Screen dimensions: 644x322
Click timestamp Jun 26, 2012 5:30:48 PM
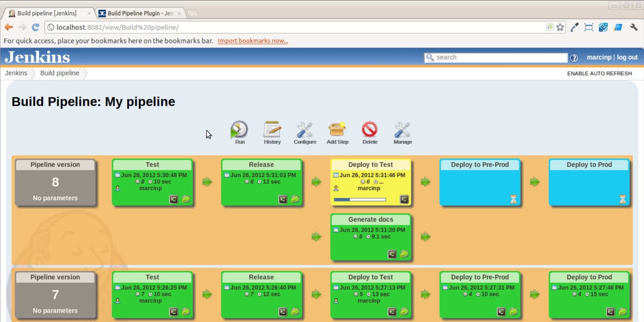click(x=154, y=175)
